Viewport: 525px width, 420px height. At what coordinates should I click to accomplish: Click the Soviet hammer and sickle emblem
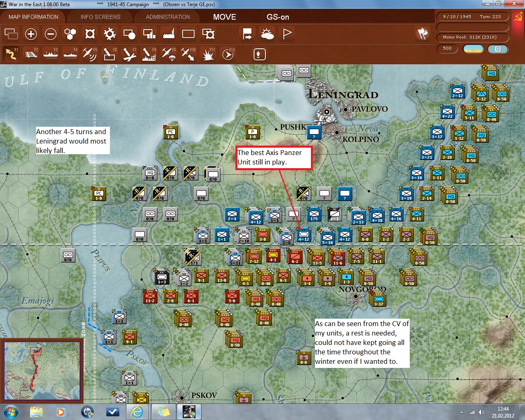(x=518, y=18)
